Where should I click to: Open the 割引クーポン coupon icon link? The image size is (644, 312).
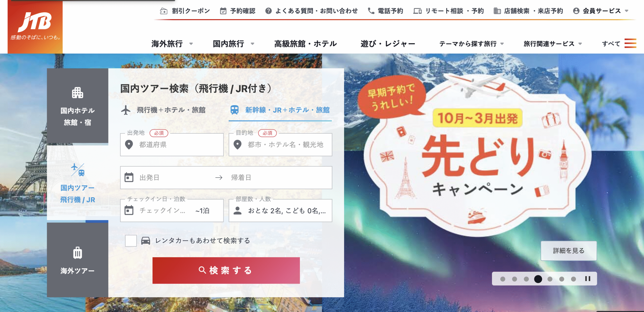coord(164,11)
